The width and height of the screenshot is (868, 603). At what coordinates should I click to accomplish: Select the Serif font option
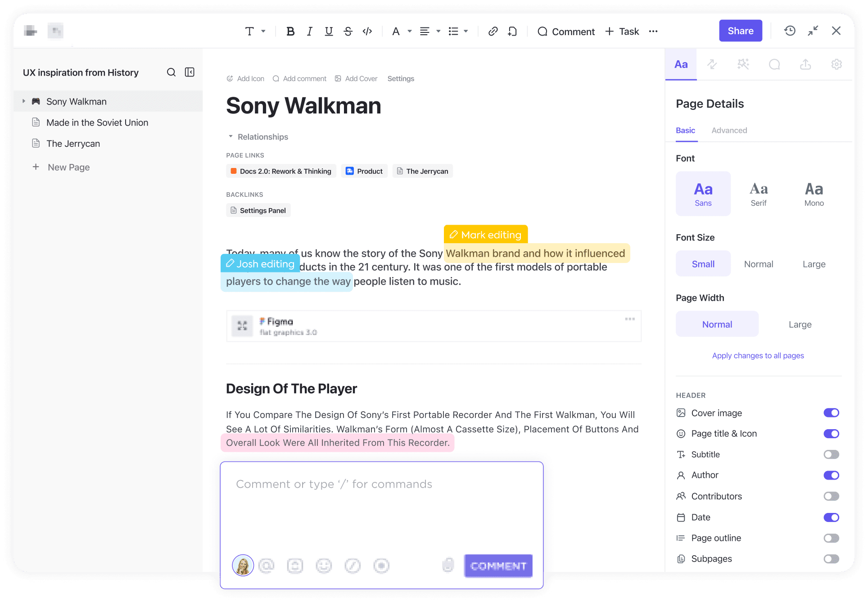tap(758, 193)
